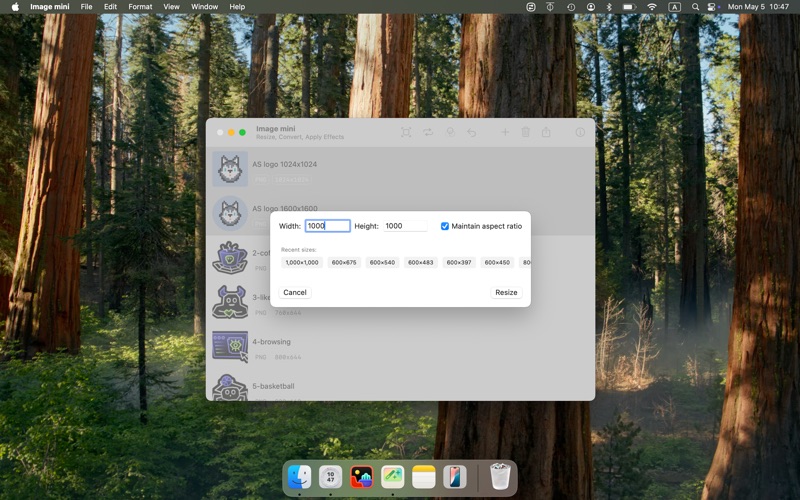
Task: Click into the Height input field
Action: 405,226
